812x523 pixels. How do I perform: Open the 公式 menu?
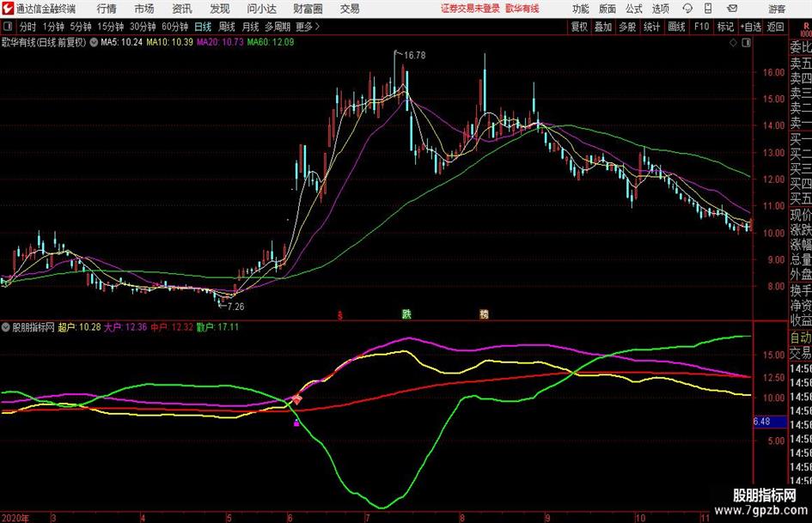click(634, 9)
